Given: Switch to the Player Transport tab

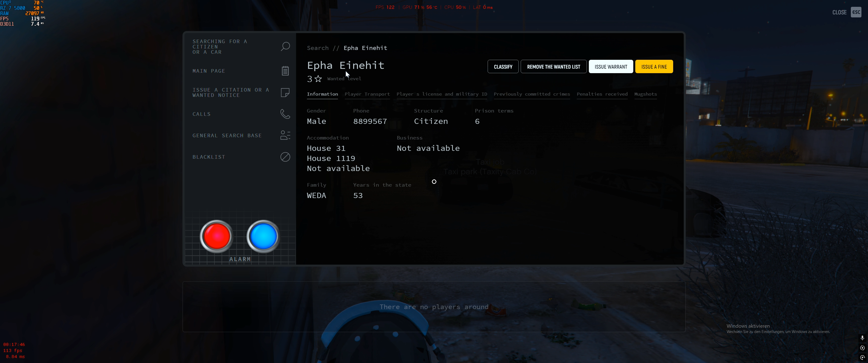Looking at the screenshot, I should (x=367, y=94).
